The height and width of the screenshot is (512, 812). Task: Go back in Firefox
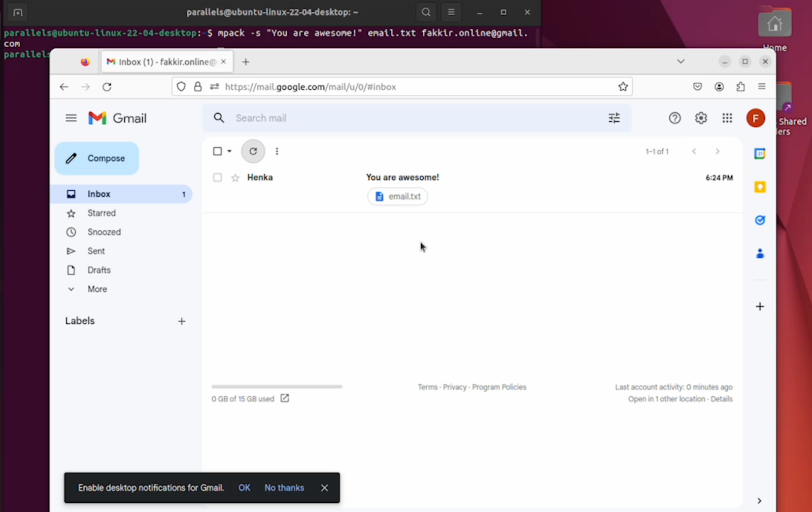coord(64,87)
